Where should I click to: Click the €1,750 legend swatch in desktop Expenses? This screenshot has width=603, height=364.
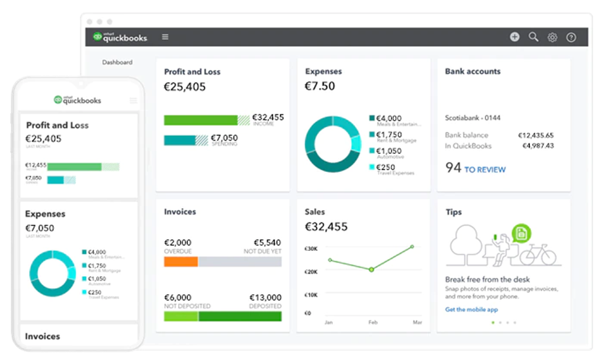click(372, 134)
